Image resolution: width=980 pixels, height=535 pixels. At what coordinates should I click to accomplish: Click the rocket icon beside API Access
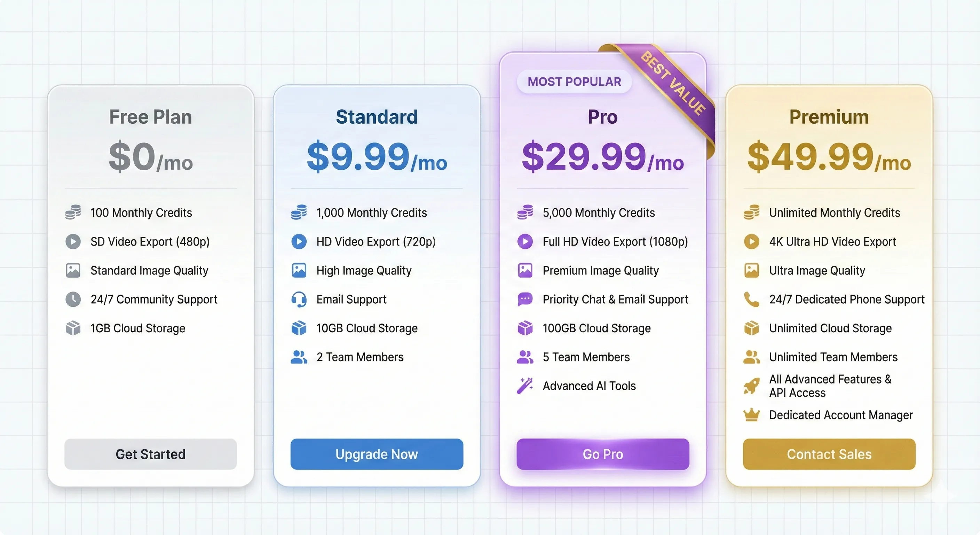click(x=751, y=385)
